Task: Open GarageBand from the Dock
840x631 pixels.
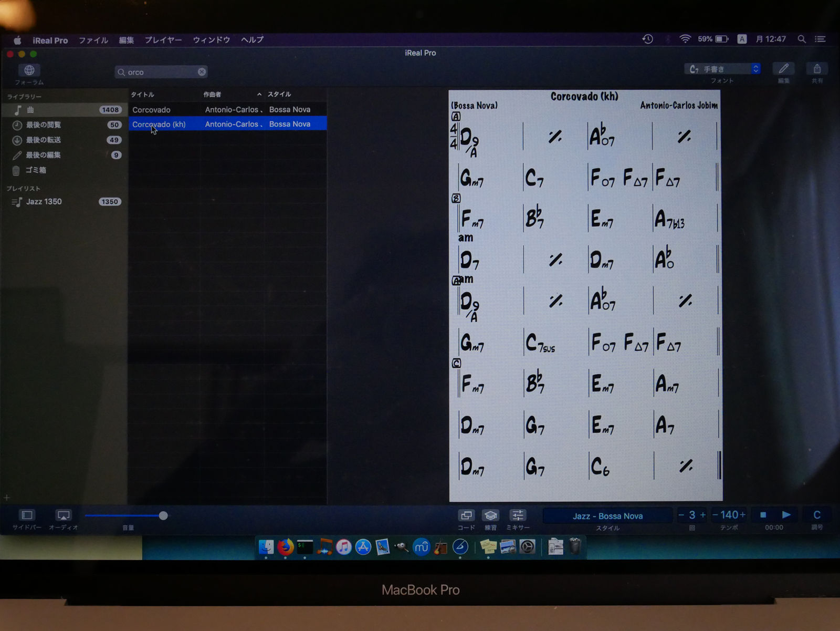Action: pyautogui.click(x=441, y=547)
